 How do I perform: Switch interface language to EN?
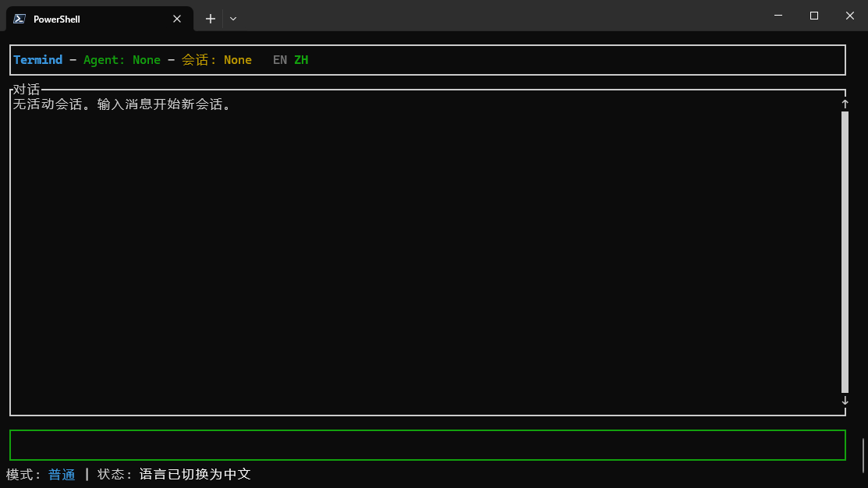(x=280, y=60)
